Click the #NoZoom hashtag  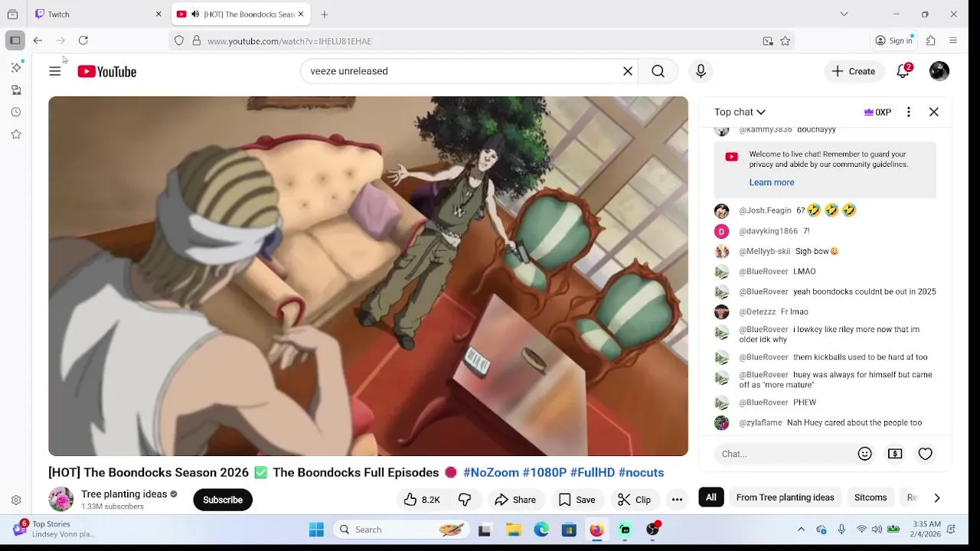(x=491, y=473)
